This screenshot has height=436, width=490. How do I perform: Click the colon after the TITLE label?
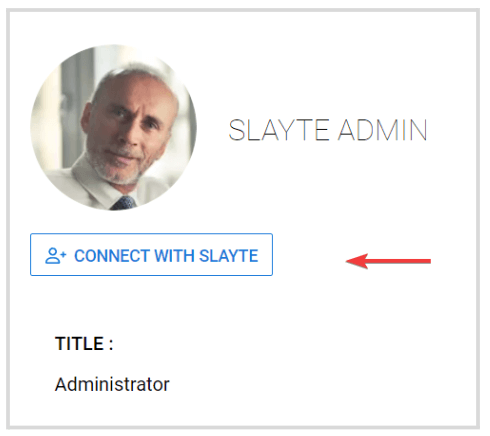coord(111,344)
